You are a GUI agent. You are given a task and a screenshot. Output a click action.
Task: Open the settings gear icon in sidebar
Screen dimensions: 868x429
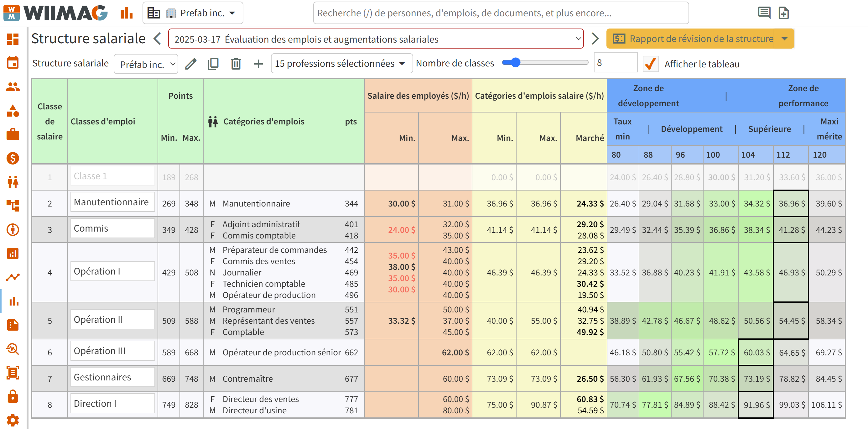pyautogui.click(x=13, y=420)
